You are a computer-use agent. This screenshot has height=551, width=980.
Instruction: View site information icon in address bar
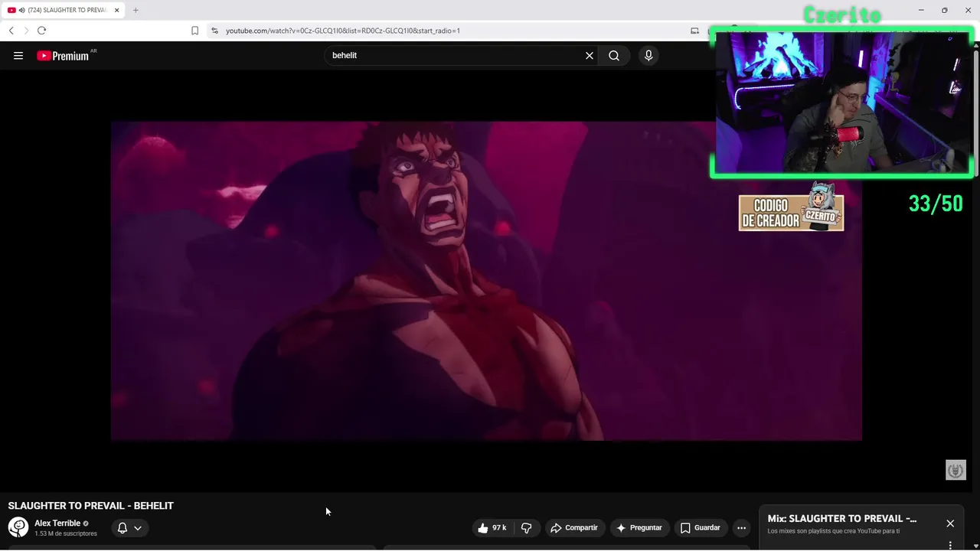tap(214, 31)
